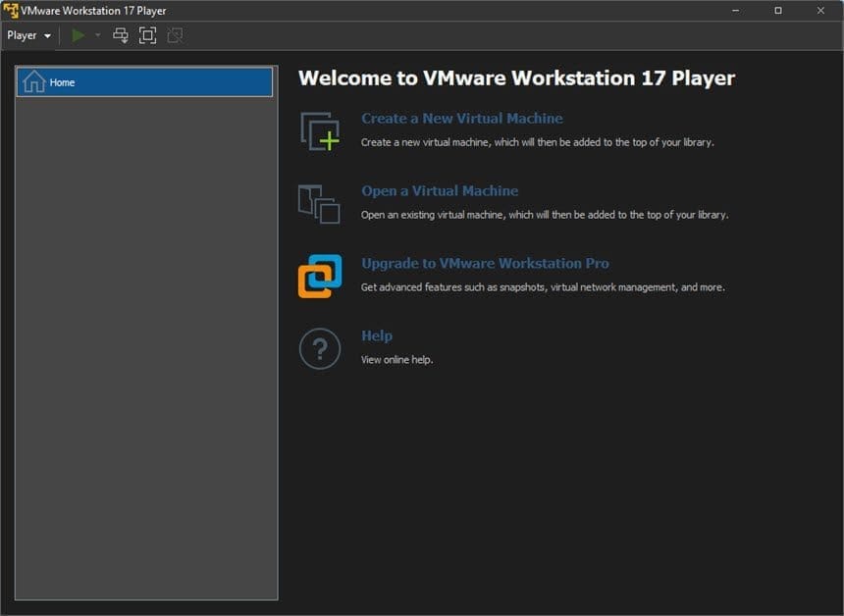Screen dimensions: 844x616
Task: Maximize the VMware Player window
Action: [778, 10]
